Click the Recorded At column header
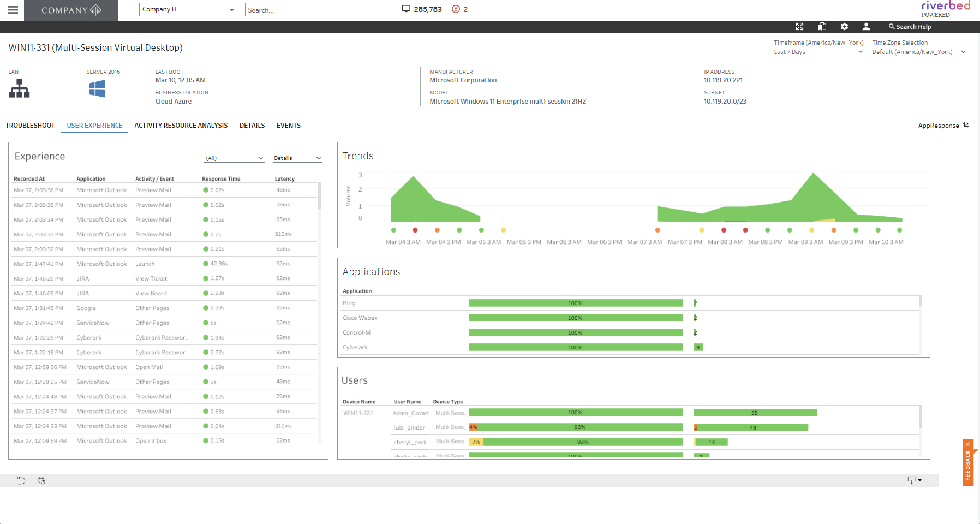This screenshot has width=980, height=524. [x=29, y=179]
